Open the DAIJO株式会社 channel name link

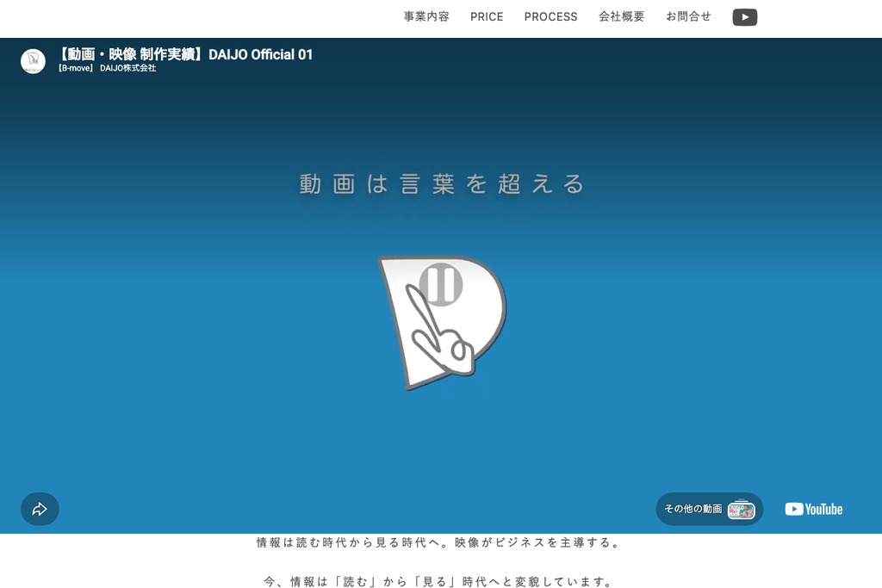(x=107, y=68)
